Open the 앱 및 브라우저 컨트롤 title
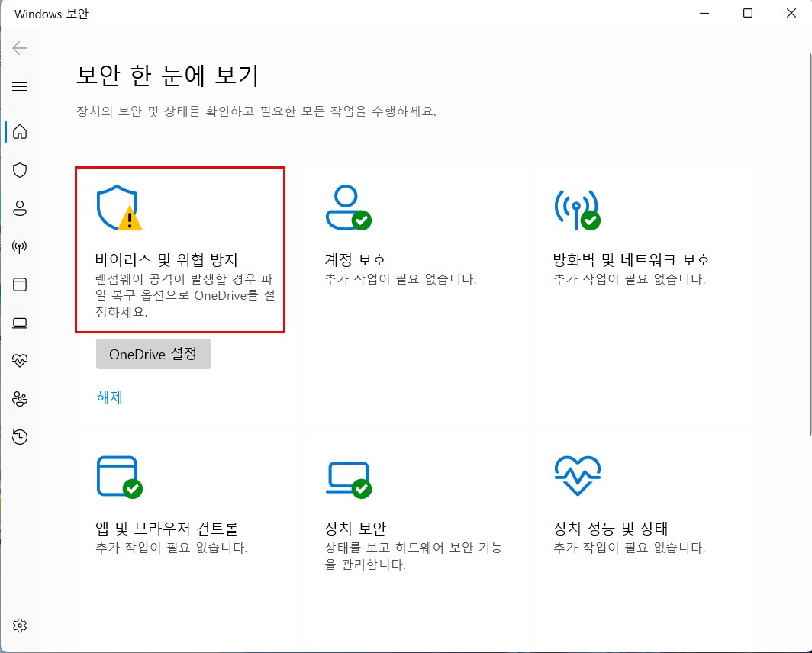 pos(166,528)
